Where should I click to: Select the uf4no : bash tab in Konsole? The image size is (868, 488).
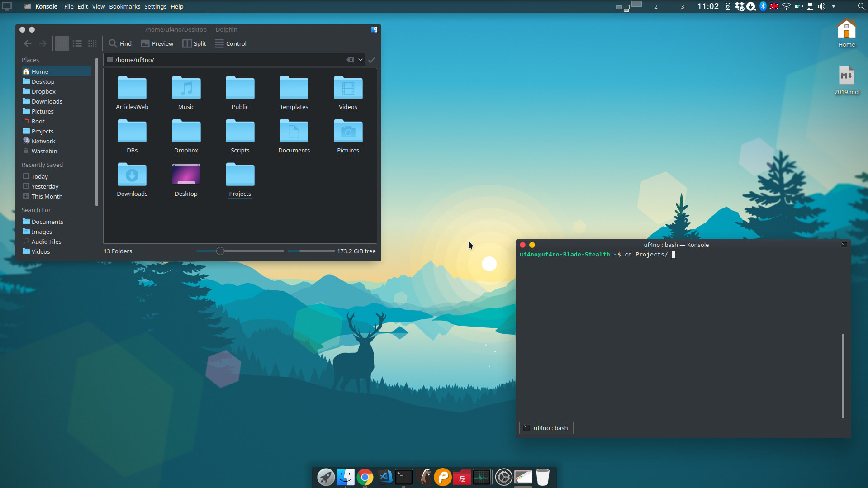click(545, 427)
